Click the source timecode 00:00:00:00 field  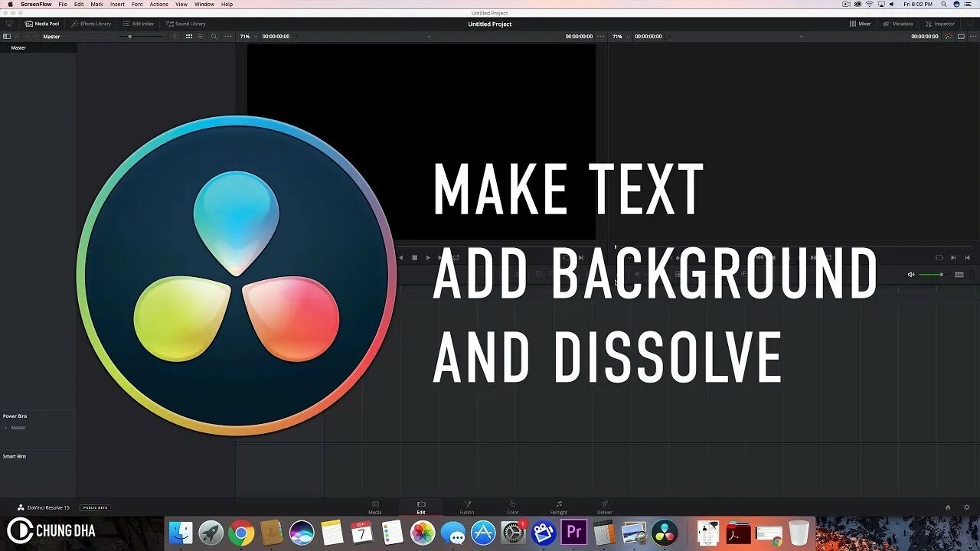click(276, 37)
